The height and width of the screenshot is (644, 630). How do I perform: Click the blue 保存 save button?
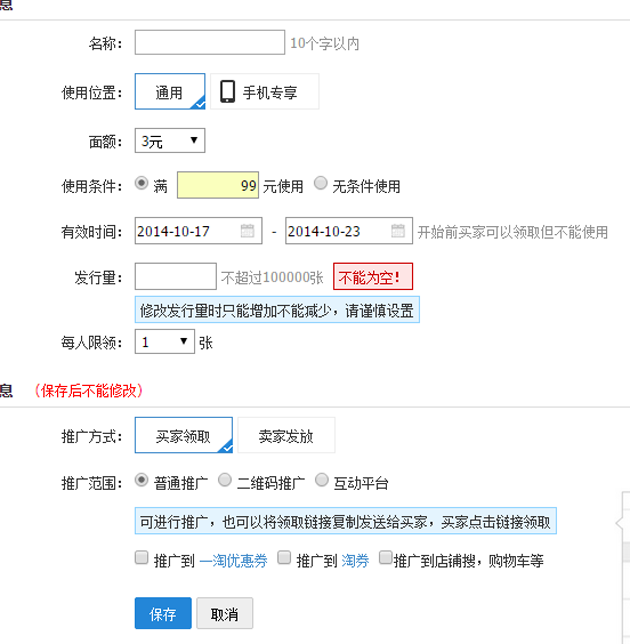pyautogui.click(x=163, y=613)
